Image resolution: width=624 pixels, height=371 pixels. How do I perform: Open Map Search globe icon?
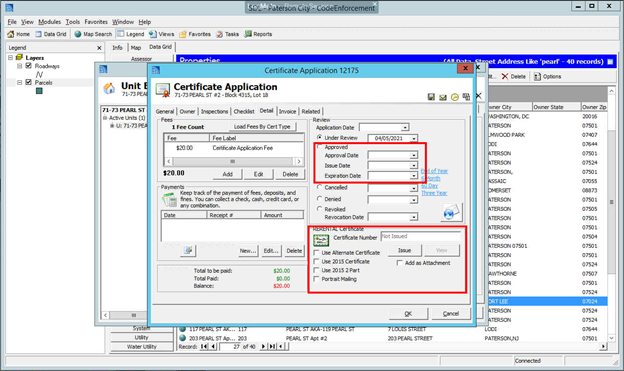(78, 34)
